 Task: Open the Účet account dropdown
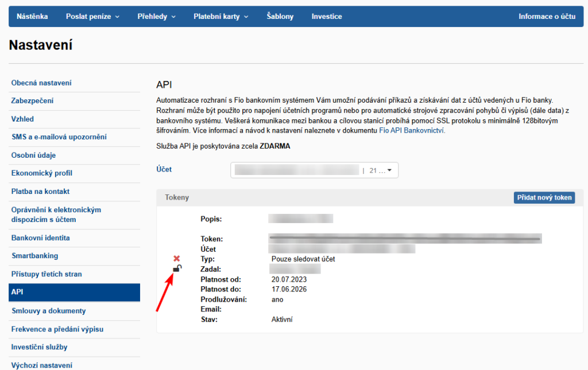tap(314, 170)
